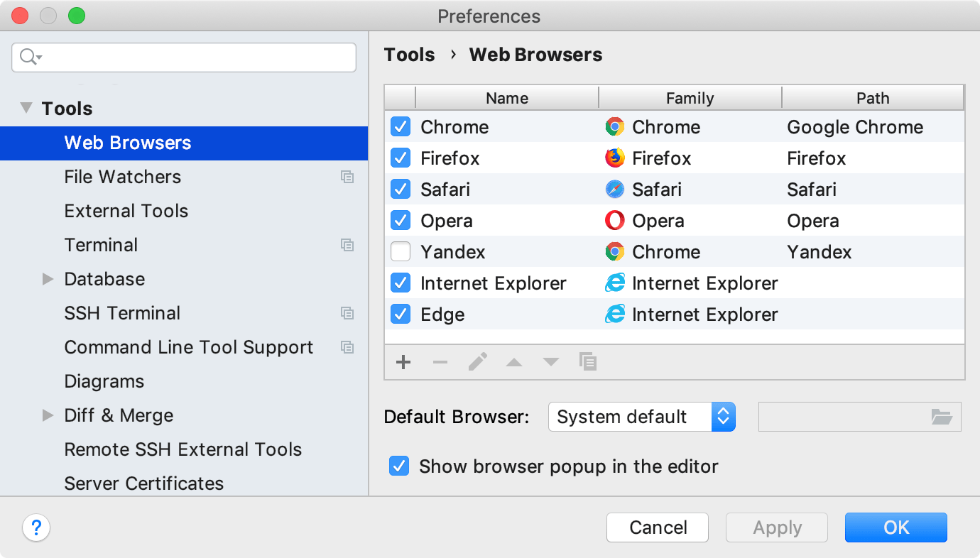Click the help question mark icon

(36, 527)
